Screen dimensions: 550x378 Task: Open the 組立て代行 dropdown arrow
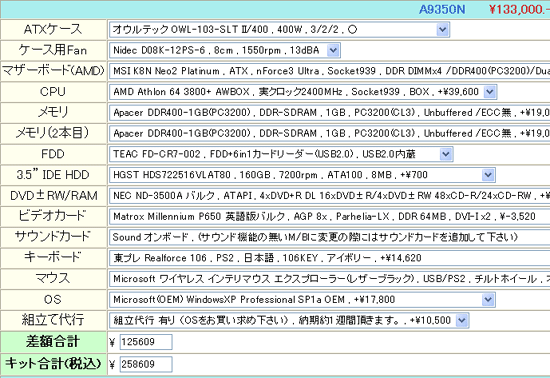click(462, 320)
